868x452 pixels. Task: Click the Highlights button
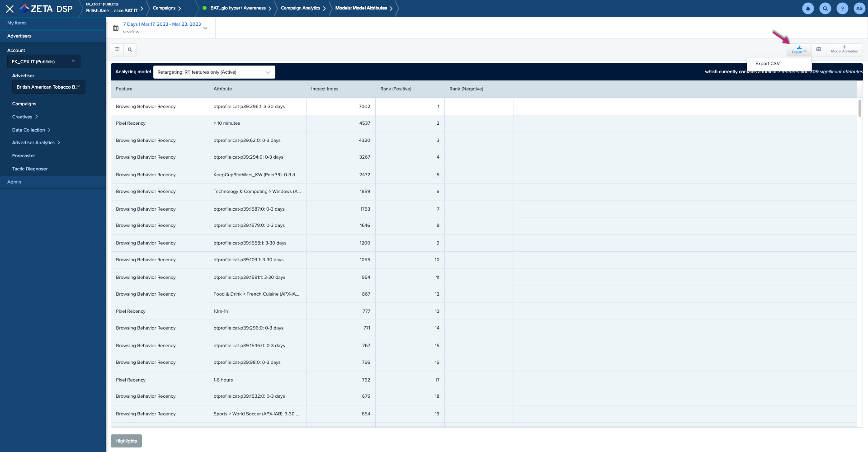click(126, 441)
